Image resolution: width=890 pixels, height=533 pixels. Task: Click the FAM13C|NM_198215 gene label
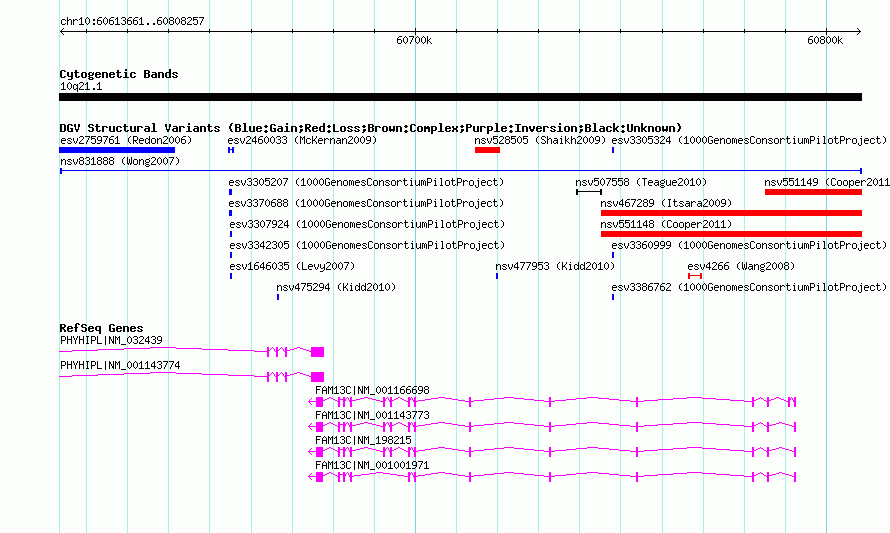click(363, 440)
